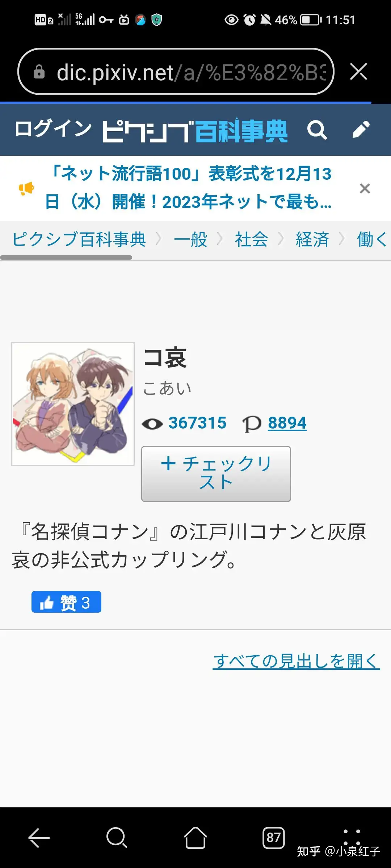This screenshot has height=868, width=391.
Task: Stop loading with the address bar X
Action: 358,71
